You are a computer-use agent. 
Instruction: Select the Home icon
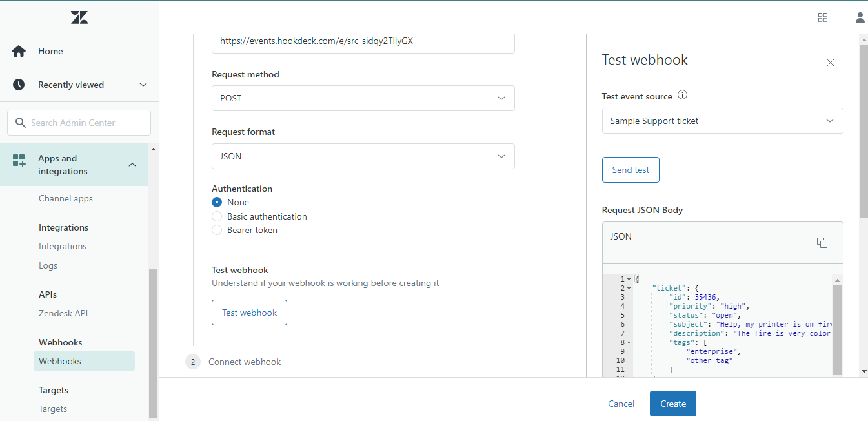pyautogui.click(x=18, y=50)
